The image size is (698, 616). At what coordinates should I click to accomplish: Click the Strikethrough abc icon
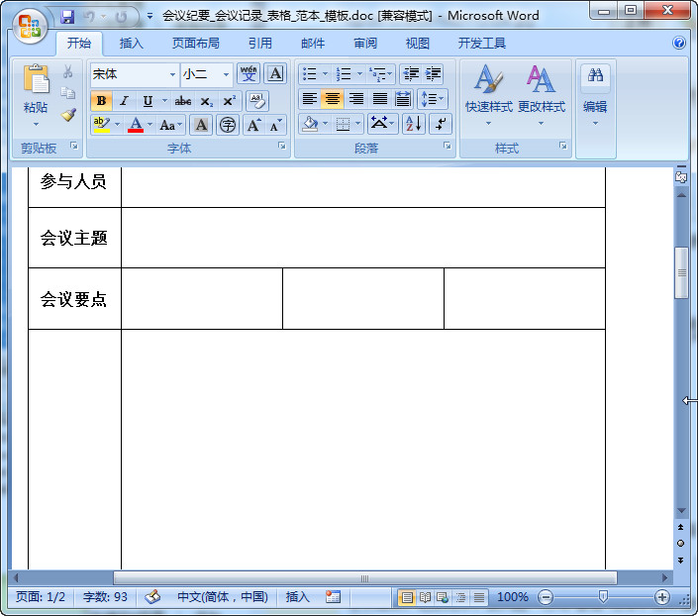(x=183, y=101)
